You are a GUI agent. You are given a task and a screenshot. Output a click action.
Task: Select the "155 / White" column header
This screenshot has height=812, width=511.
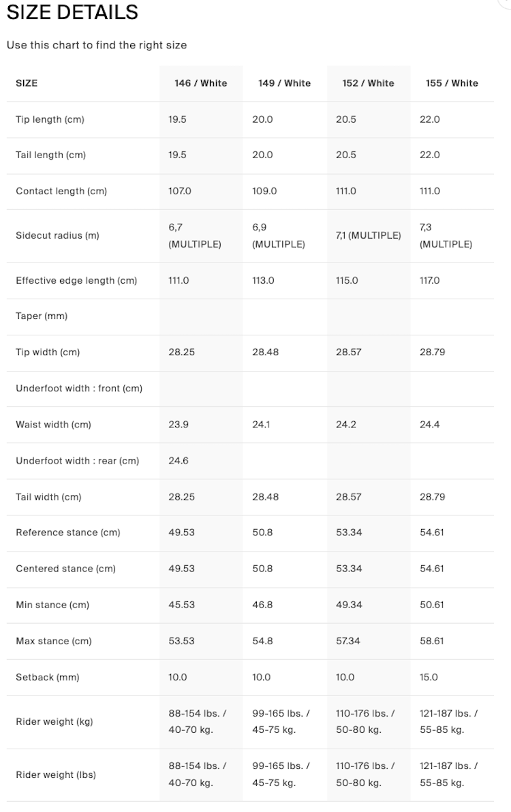click(x=452, y=83)
